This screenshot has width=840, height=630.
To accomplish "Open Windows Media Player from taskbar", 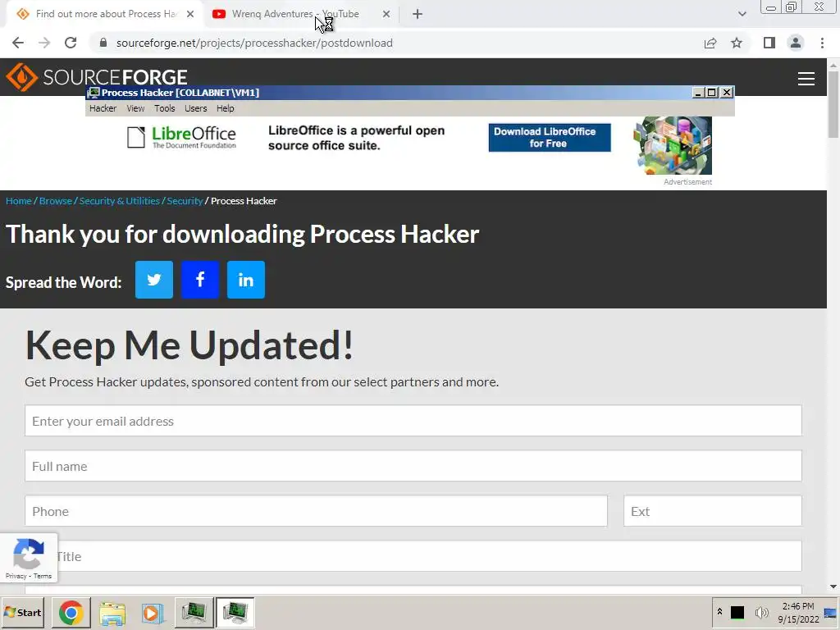I will [x=152, y=613].
